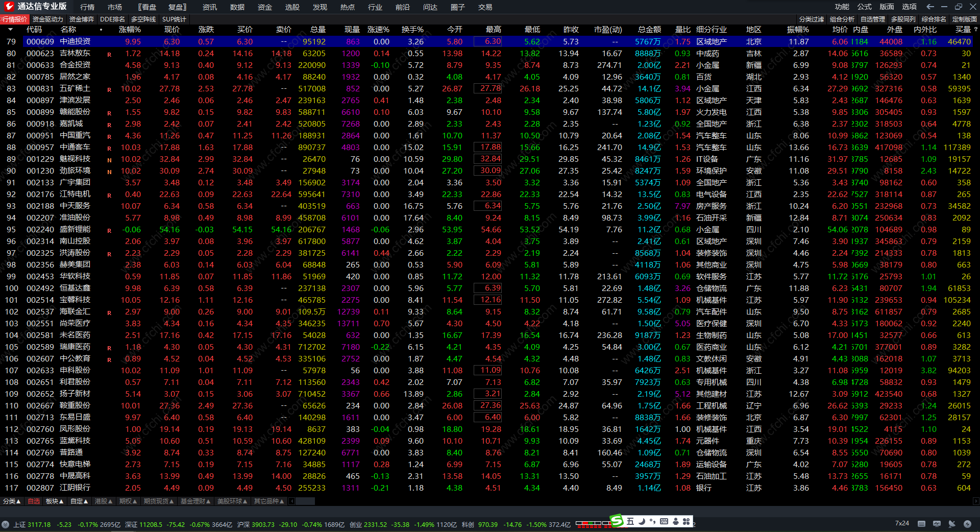Screen dimensions: 980x532
Task: Click the 复盘 bracket item in menu bar
Action: pyautogui.click(x=178, y=7)
